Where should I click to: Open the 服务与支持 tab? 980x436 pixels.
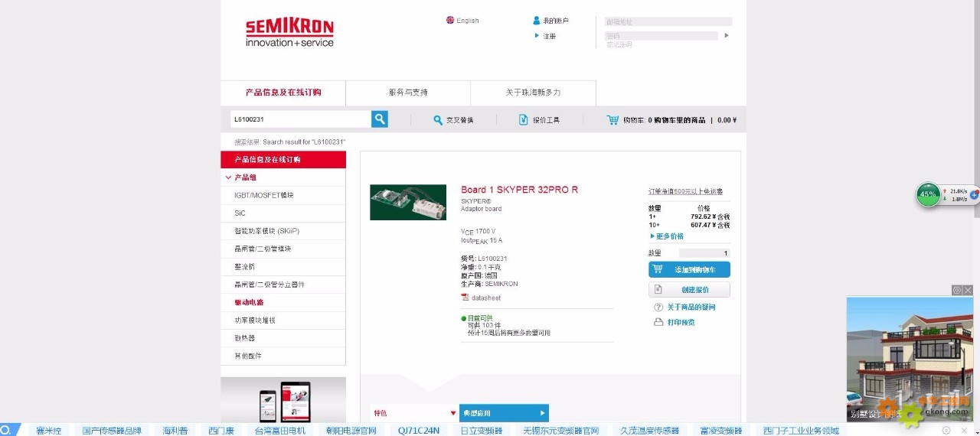408,93
